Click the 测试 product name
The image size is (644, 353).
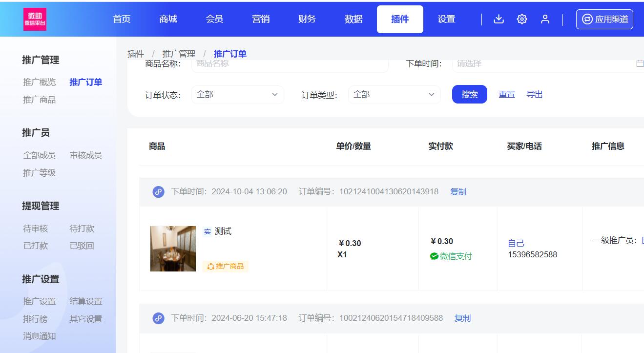(223, 231)
